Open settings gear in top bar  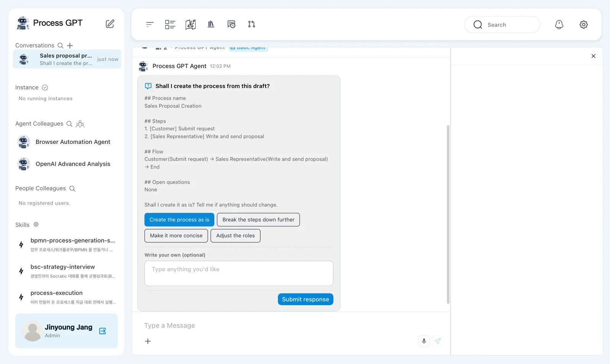tap(584, 24)
